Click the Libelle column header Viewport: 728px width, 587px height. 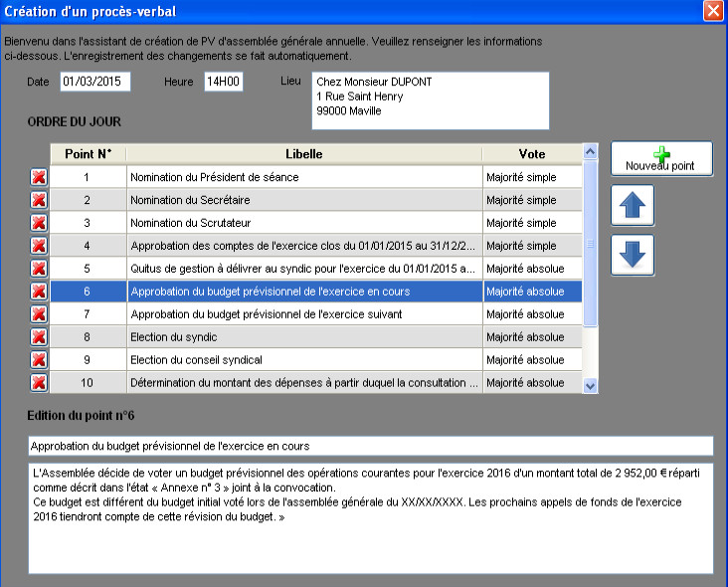tap(304, 154)
